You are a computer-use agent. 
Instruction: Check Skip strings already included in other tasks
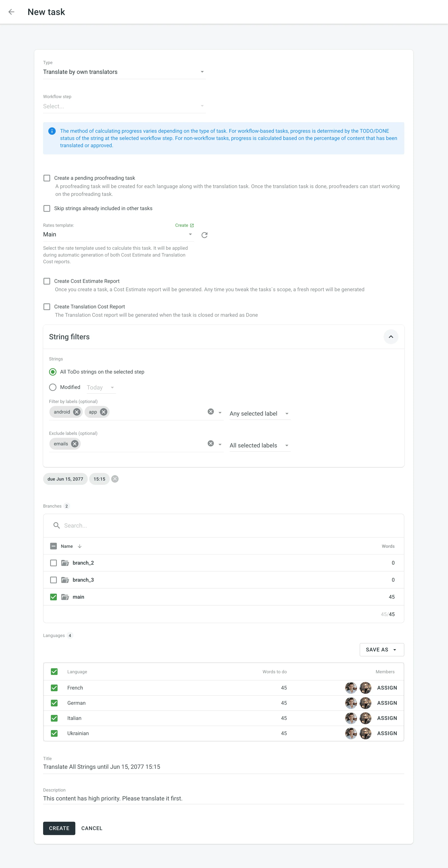[x=47, y=208]
